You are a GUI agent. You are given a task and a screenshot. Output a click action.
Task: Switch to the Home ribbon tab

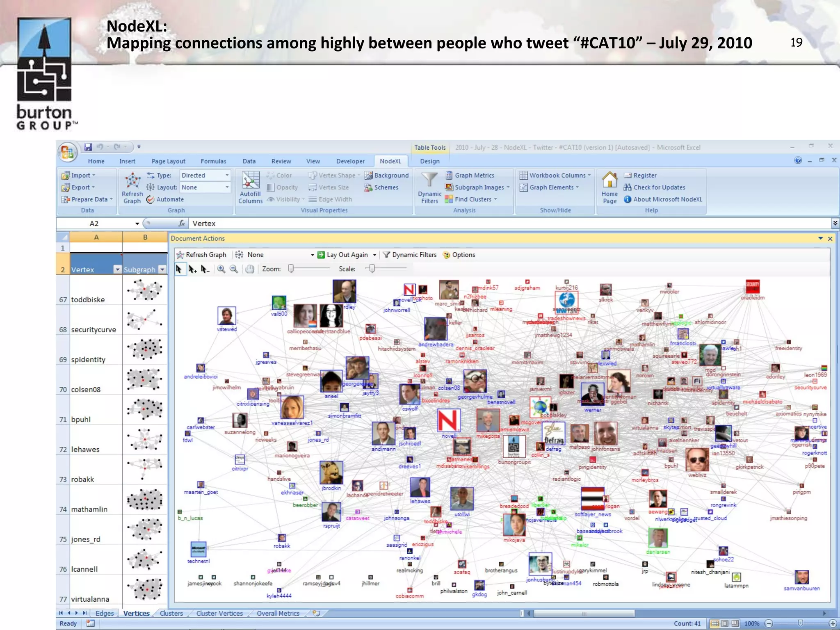click(x=96, y=161)
